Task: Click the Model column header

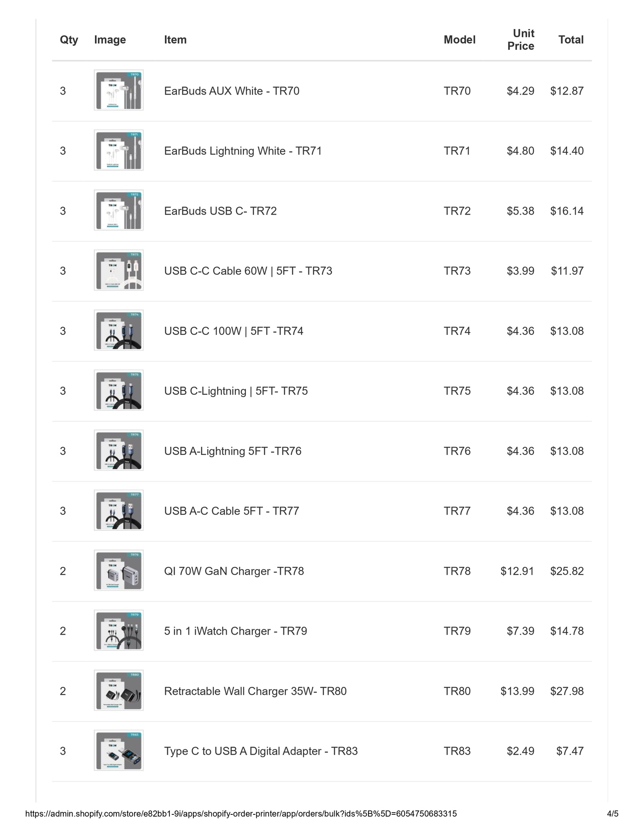Action: tap(459, 40)
